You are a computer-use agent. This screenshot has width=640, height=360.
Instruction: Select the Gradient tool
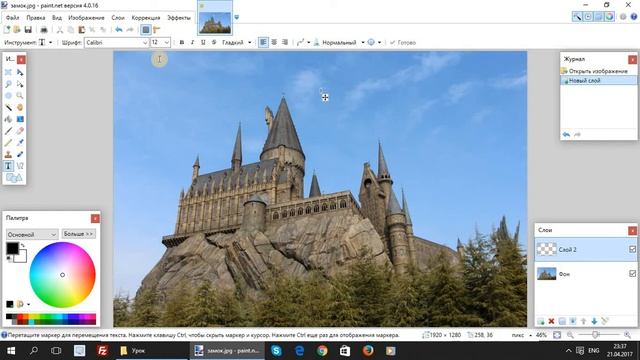click(x=20, y=119)
